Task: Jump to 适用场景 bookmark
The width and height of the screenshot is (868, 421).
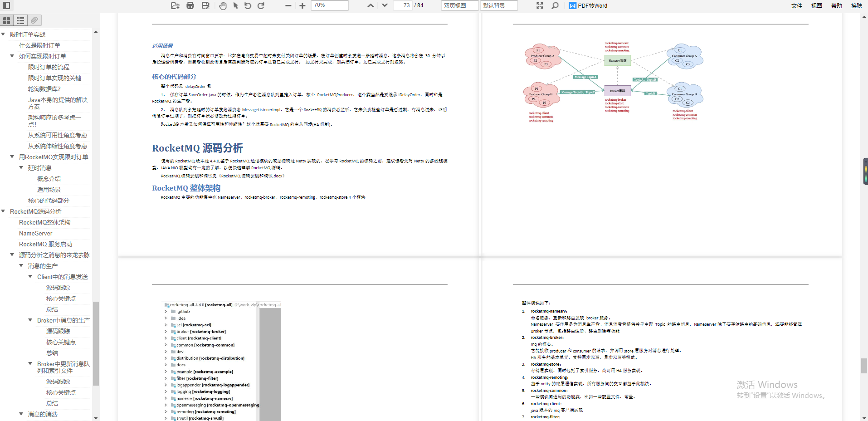Action: coord(49,190)
